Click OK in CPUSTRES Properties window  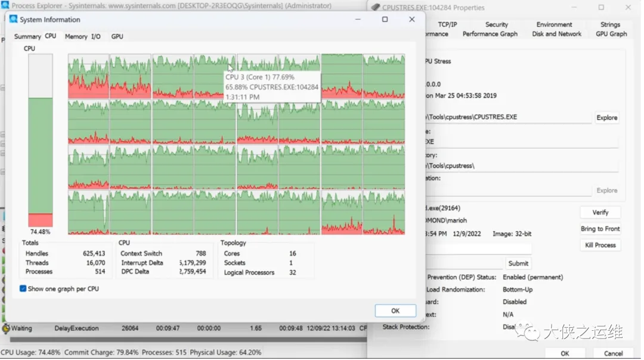click(566, 354)
